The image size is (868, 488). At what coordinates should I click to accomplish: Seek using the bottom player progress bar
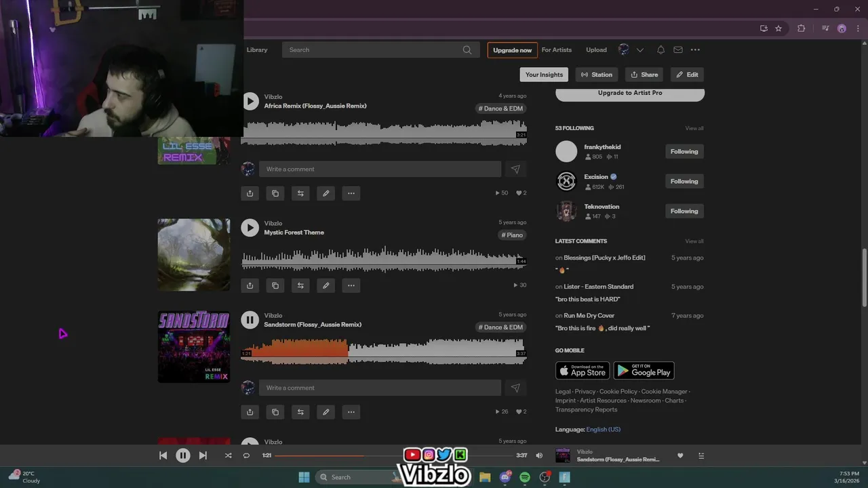pos(393,455)
